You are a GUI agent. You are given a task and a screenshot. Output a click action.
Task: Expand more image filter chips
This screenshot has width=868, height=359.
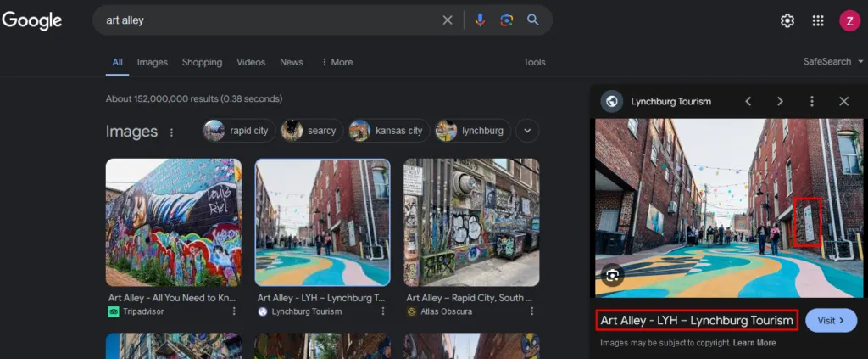[527, 131]
